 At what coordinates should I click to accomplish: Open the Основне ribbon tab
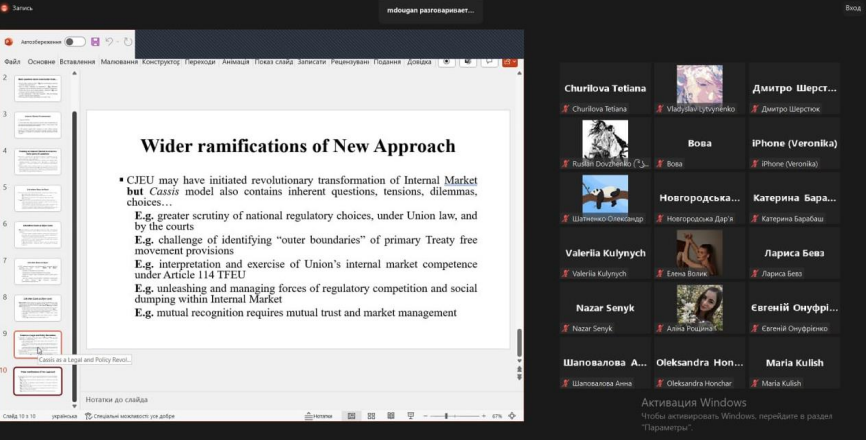(x=41, y=62)
